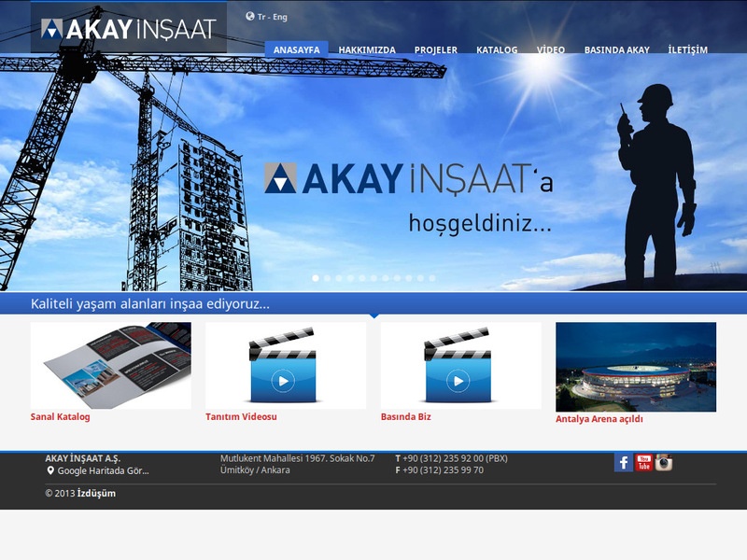Open the Instagram profile icon
Viewport: 747px width, 560px height.
click(x=664, y=462)
